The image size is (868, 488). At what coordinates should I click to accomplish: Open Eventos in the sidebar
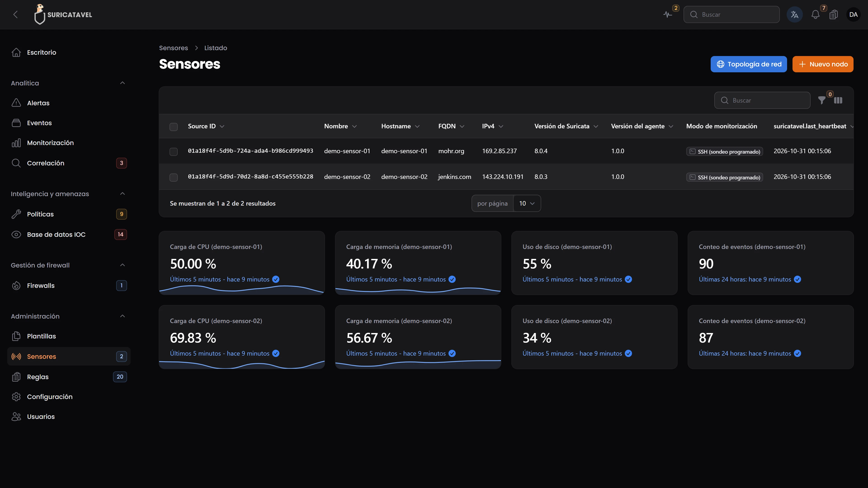(x=69, y=123)
